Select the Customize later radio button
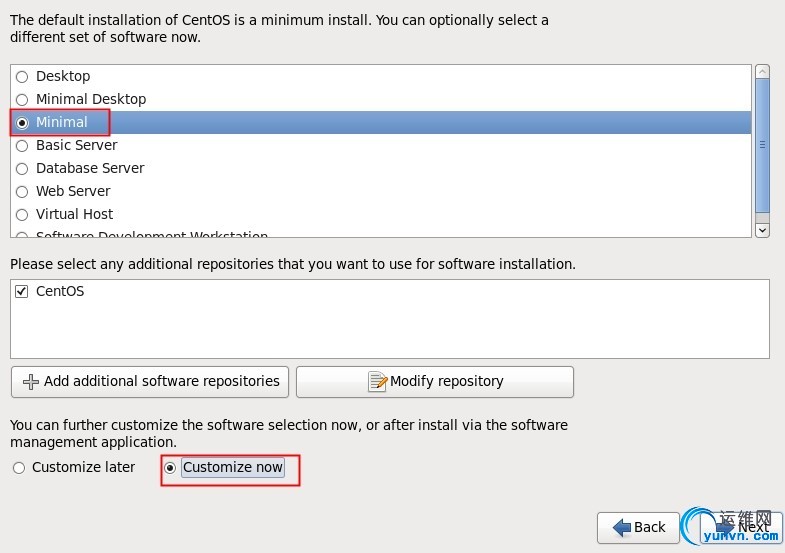The image size is (785, 553). [x=19, y=468]
